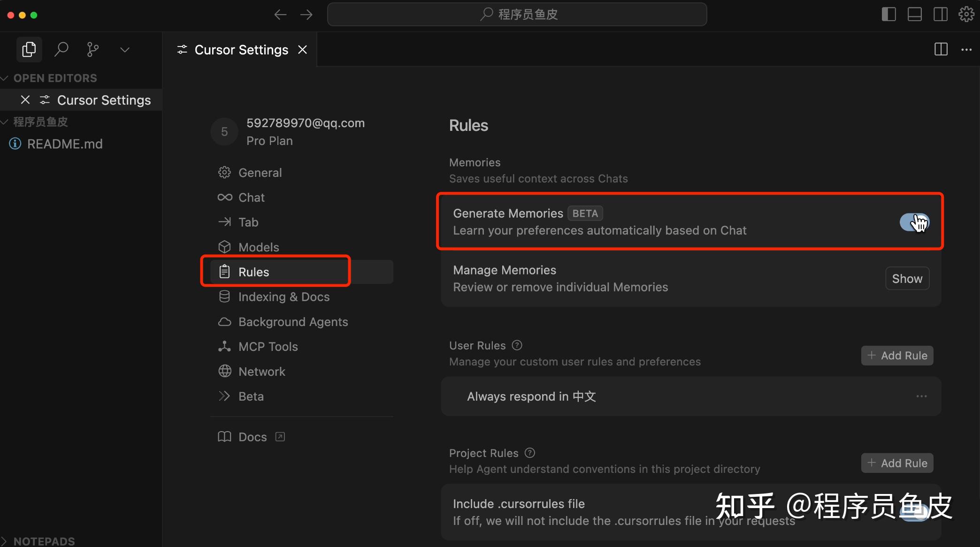Open the Explorer files icon
This screenshot has width=980, height=547.
click(x=29, y=49)
